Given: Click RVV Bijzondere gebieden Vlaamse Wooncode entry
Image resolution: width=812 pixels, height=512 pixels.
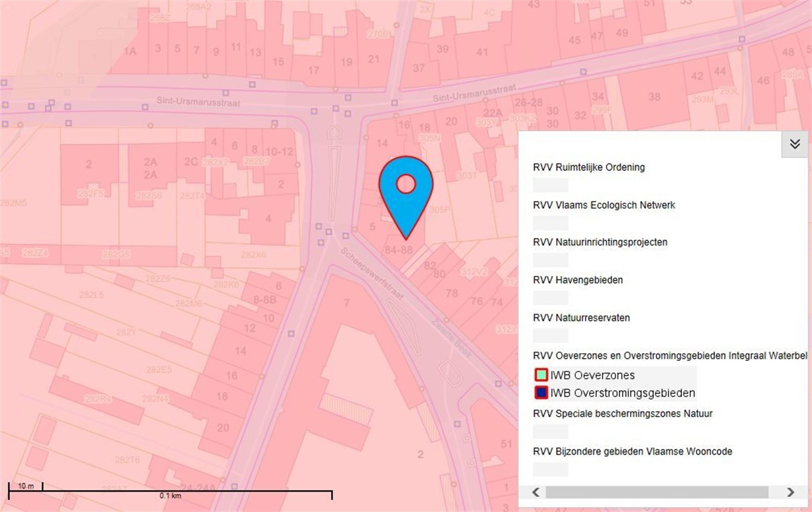Looking at the screenshot, I should [633, 451].
